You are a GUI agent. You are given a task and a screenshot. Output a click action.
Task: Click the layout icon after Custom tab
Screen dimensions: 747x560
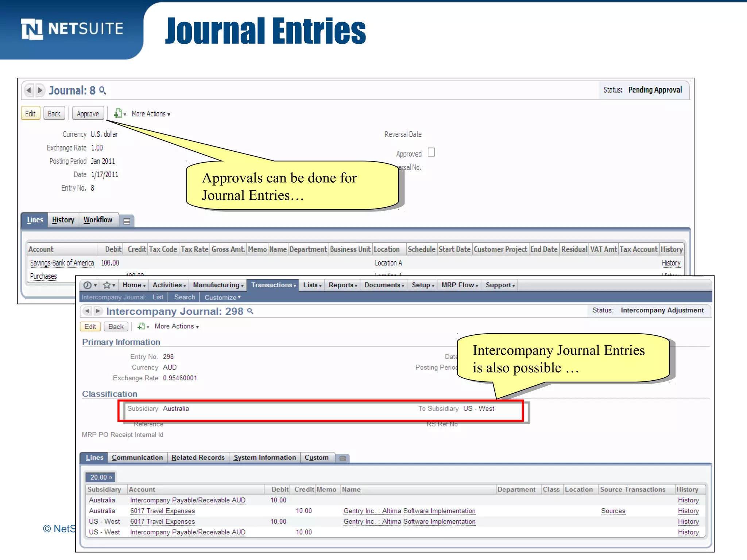[342, 458]
